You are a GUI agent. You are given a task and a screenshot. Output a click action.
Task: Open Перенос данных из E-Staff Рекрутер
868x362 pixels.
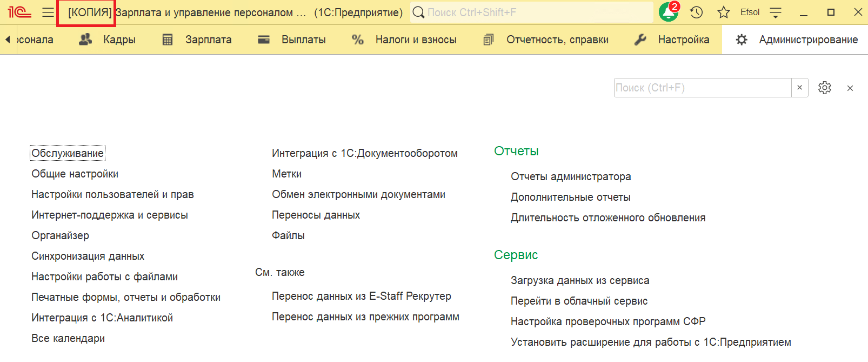362,296
